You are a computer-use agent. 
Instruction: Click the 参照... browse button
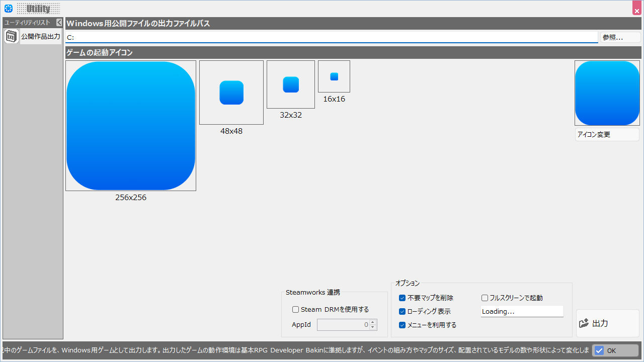[x=620, y=37]
